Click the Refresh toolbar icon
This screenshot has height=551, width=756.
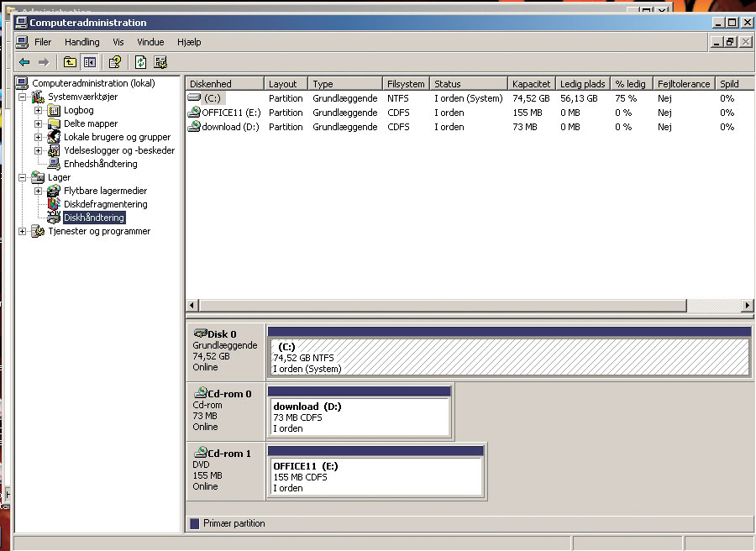140,62
